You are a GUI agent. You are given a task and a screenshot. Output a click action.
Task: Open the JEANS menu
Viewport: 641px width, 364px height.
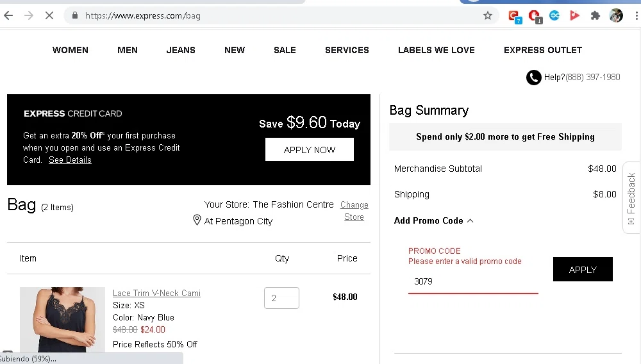(181, 50)
